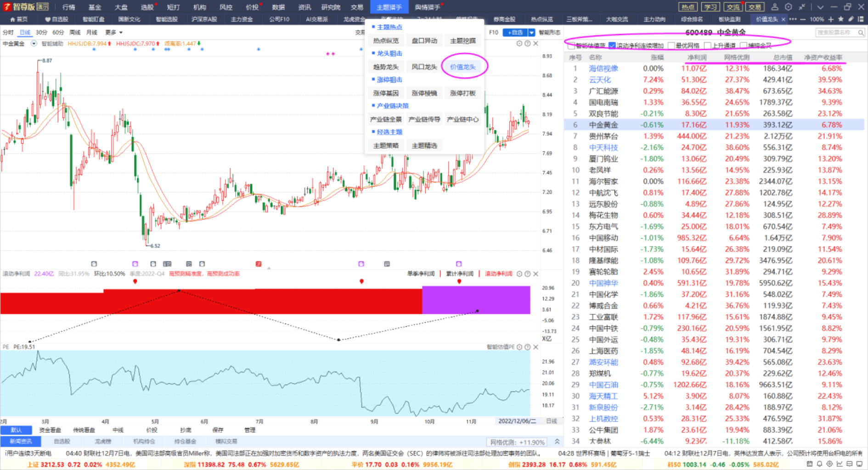Click the shrink arrows icon in the title bar
The height and width of the screenshot is (470, 868).
pyautogui.click(x=802, y=7)
